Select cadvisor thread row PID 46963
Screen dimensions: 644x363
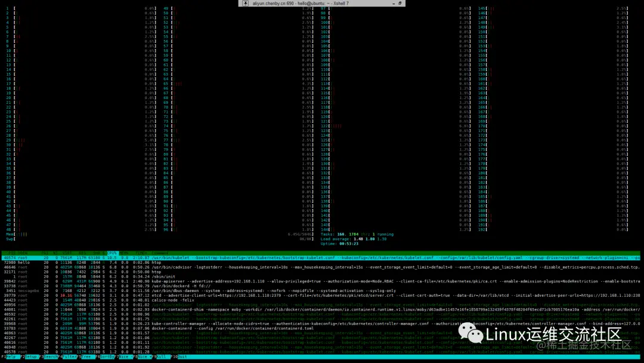(x=321, y=333)
